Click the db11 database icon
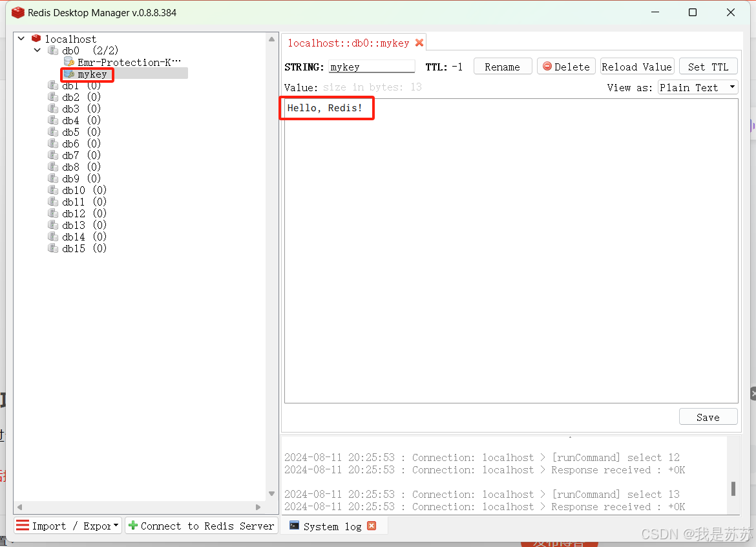This screenshot has height=547, width=756. pyautogui.click(x=53, y=202)
